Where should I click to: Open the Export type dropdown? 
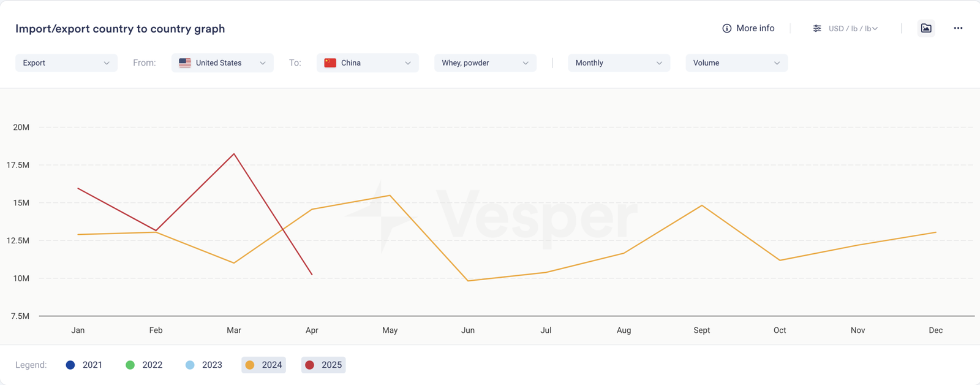click(66, 63)
